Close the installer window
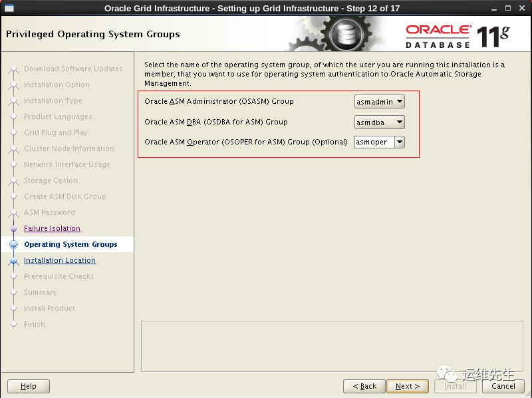 (x=522, y=8)
